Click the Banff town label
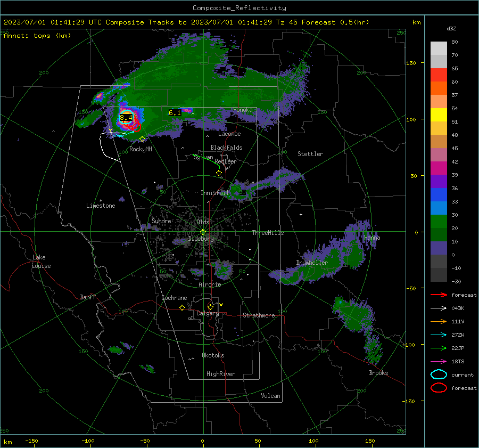The width and height of the screenshot is (479, 448). click(88, 297)
